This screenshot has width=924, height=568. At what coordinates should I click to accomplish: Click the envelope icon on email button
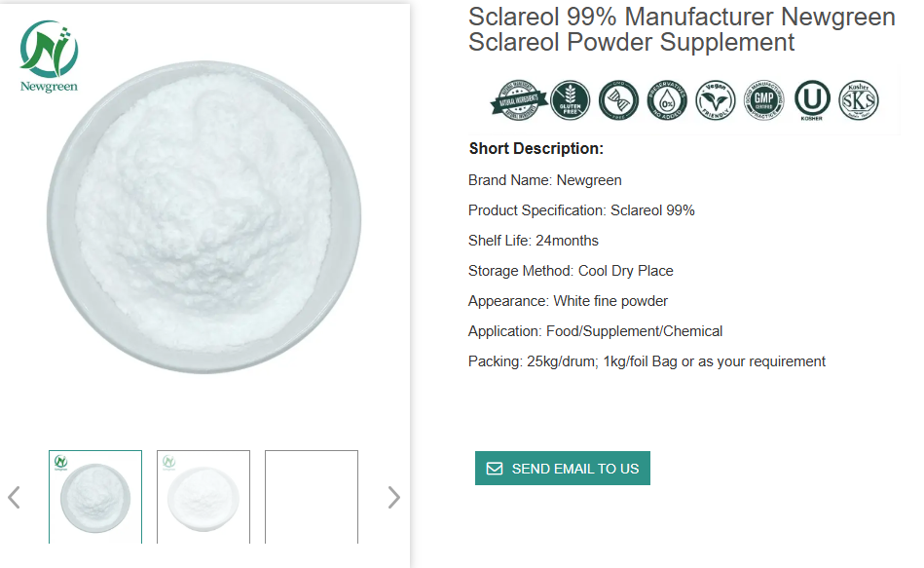pyautogui.click(x=495, y=469)
